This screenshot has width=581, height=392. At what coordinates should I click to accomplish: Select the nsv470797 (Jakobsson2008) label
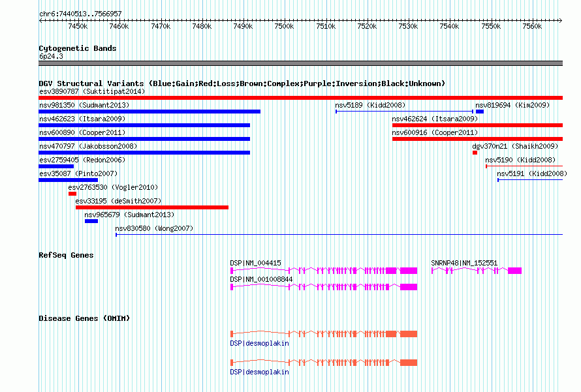(88, 146)
